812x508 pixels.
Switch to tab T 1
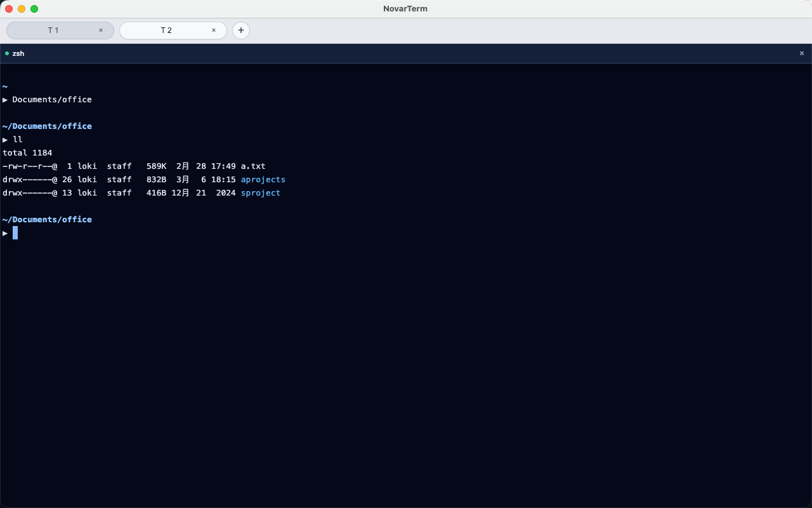coord(53,30)
